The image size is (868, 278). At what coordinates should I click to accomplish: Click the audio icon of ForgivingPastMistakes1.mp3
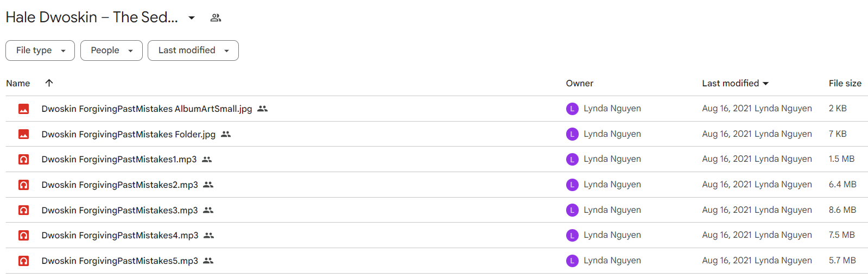point(24,160)
